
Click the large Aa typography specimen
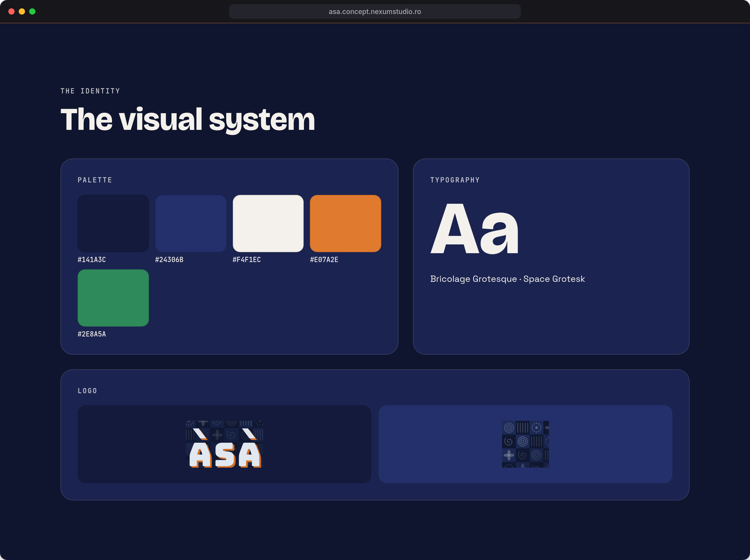(x=474, y=229)
